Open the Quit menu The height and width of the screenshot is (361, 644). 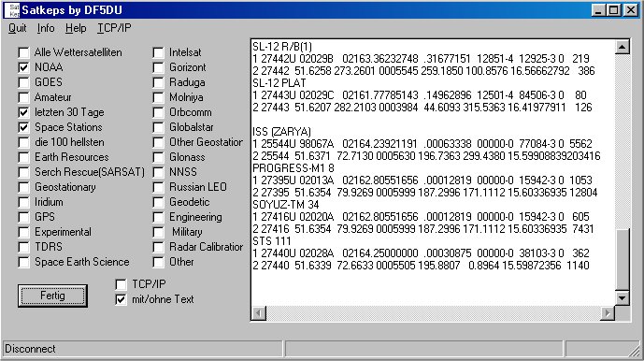(17, 28)
